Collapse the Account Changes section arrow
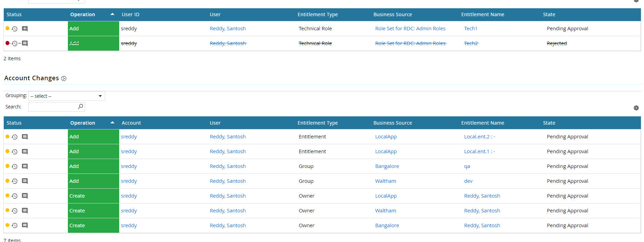This screenshot has width=644, height=242. [64, 78]
